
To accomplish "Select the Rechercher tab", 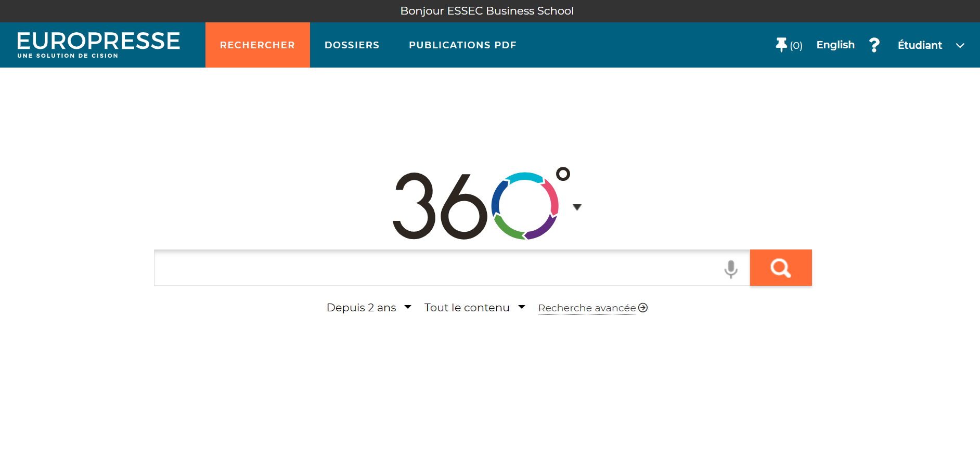I will pos(257,45).
